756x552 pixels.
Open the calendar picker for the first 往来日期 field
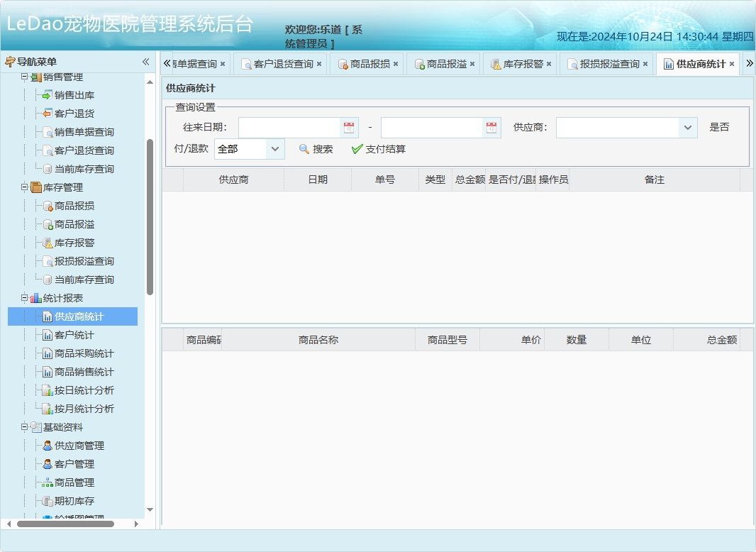(348, 127)
